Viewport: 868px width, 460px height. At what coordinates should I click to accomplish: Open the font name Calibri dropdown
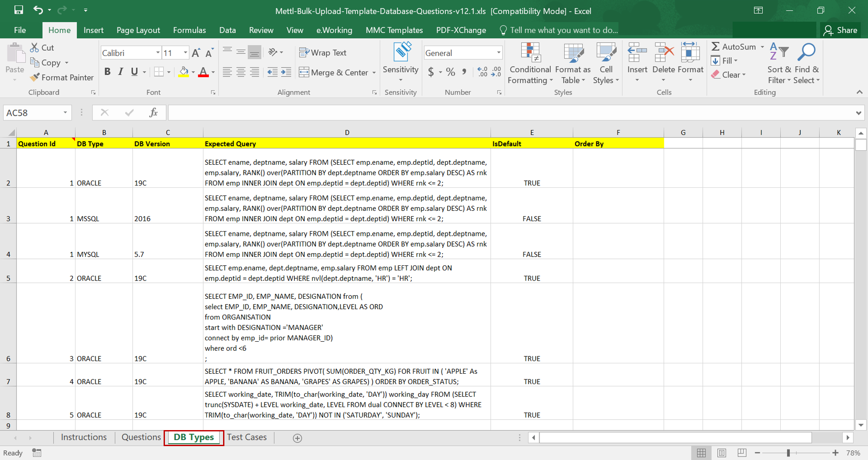click(158, 53)
